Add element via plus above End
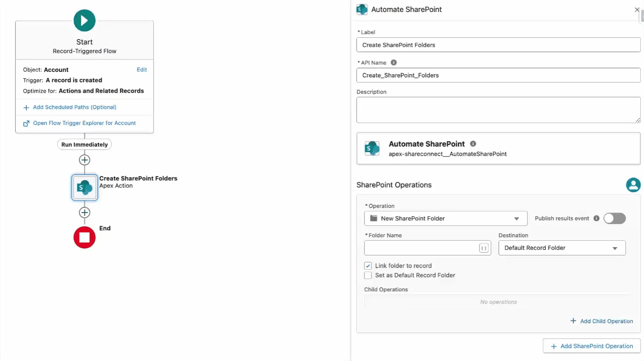 coord(84,213)
